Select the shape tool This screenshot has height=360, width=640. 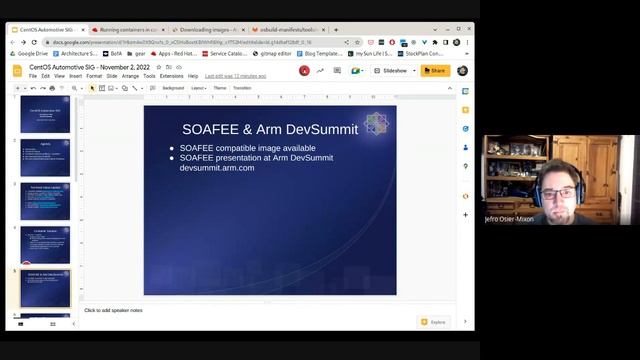[x=125, y=88]
